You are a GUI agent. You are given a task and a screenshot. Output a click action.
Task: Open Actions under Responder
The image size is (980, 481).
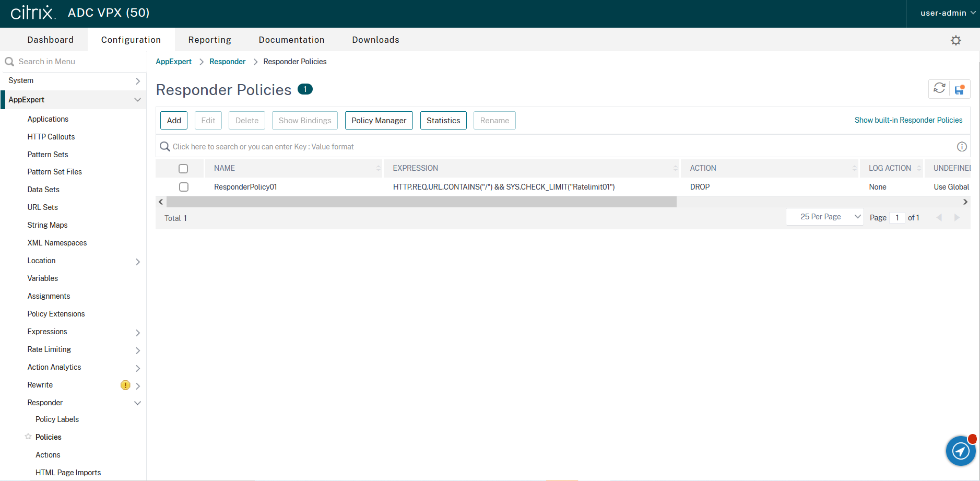click(48, 455)
